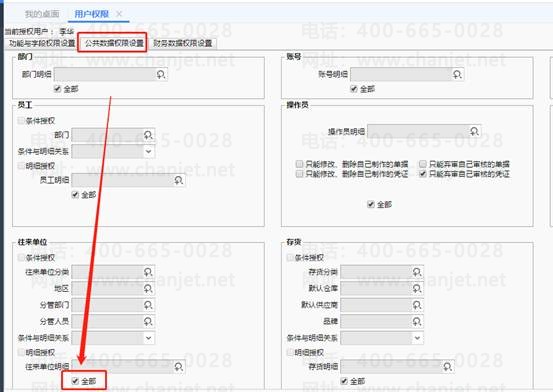
Task: Open the 存货明细 lookup icon
Action: coord(448,367)
